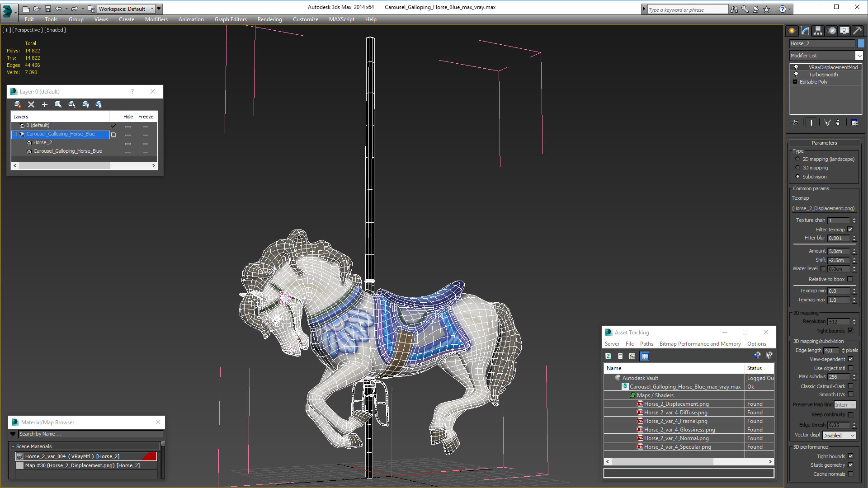The width and height of the screenshot is (868, 488).
Task: Open Preserve Map Bnd dropdown
Action: (845, 405)
